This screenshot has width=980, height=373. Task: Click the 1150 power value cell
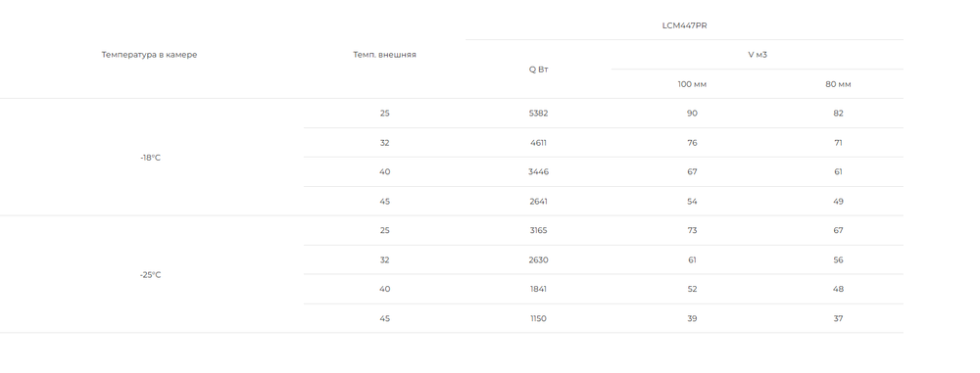click(538, 318)
